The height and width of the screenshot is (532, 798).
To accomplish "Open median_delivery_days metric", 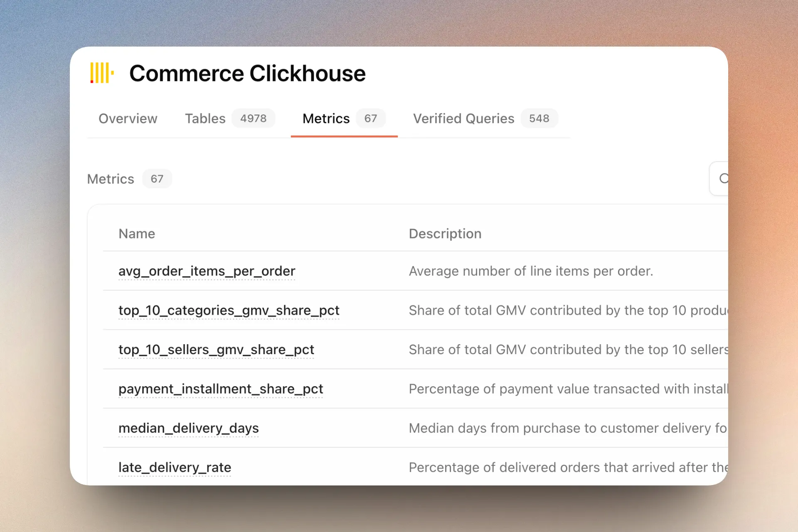I will 188,428.
